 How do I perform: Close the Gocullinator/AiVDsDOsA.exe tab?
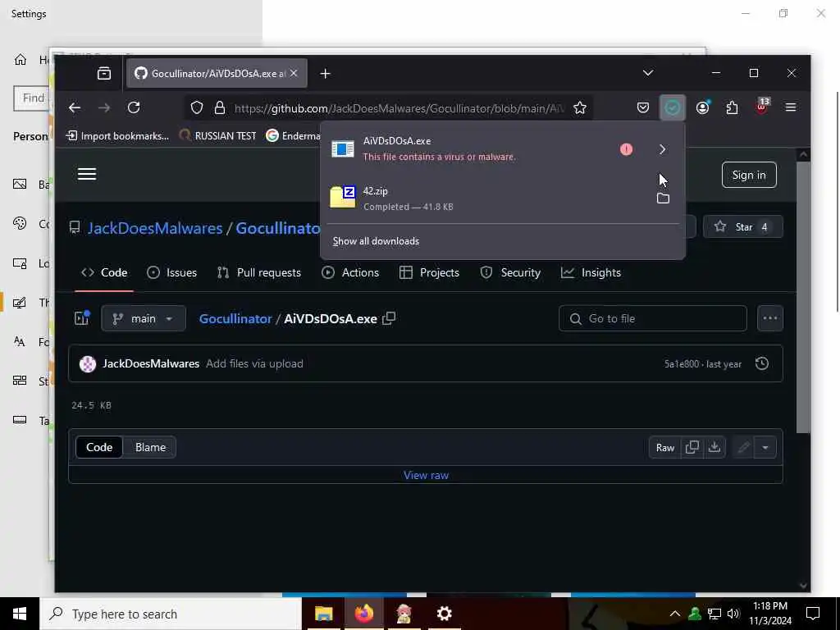point(294,73)
